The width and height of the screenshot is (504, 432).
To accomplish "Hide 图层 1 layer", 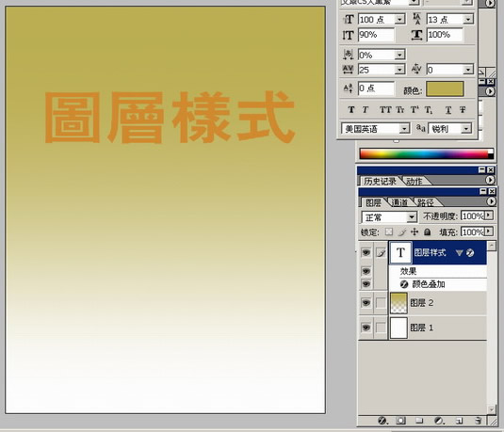I will click(366, 328).
